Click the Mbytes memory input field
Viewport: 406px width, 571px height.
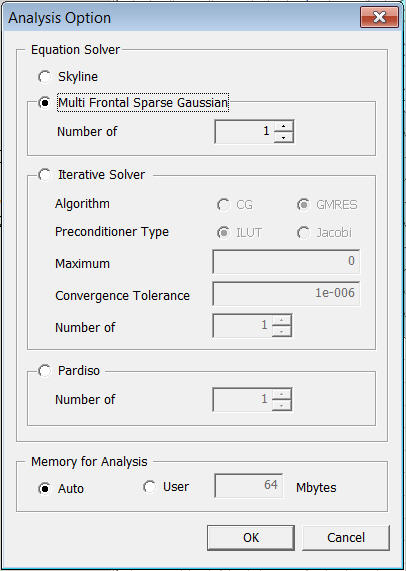[x=248, y=485]
